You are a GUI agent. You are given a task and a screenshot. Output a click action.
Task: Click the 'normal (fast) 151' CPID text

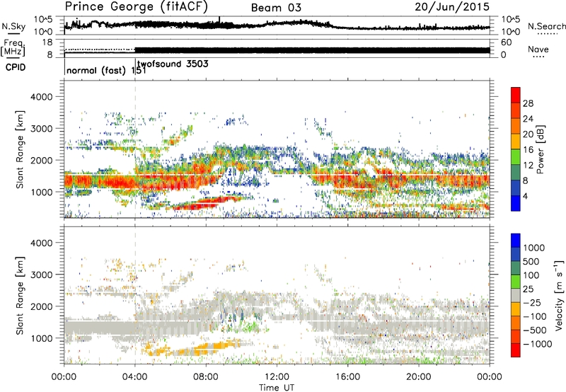point(106,70)
